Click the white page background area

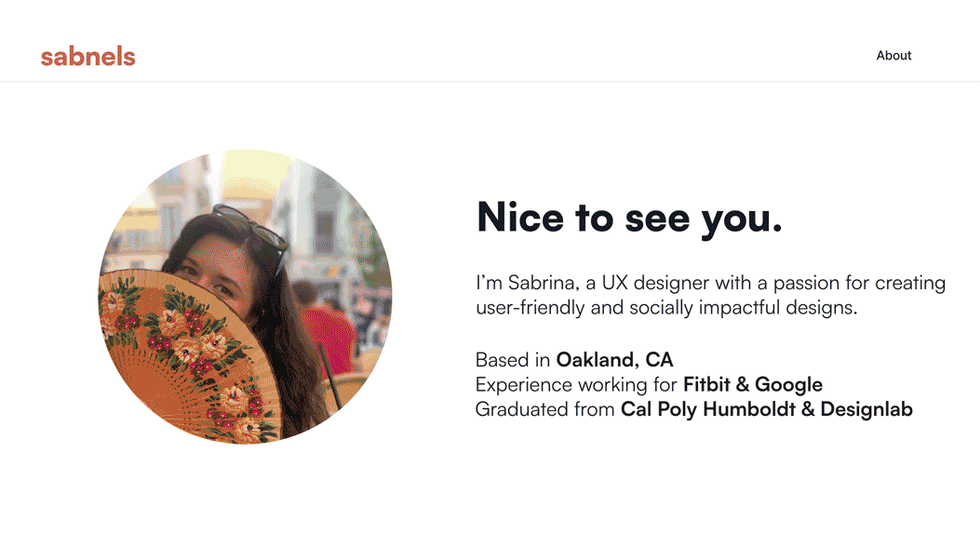pyautogui.click(x=490, y=512)
